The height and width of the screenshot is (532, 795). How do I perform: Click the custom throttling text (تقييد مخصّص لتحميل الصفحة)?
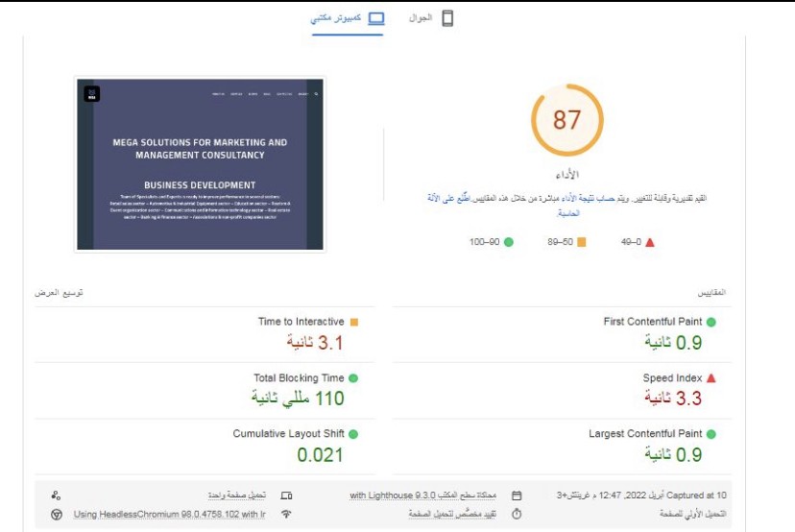pyautogui.click(x=452, y=515)
